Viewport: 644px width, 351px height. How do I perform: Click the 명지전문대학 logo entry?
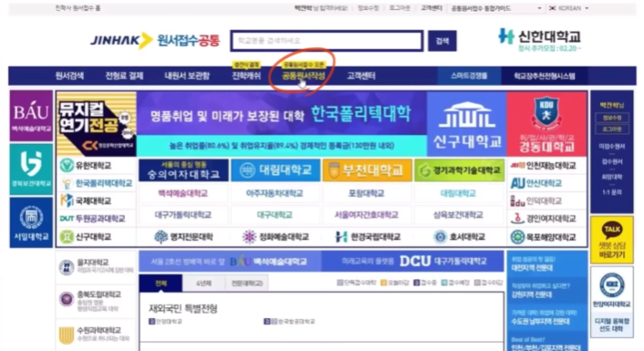183,237
